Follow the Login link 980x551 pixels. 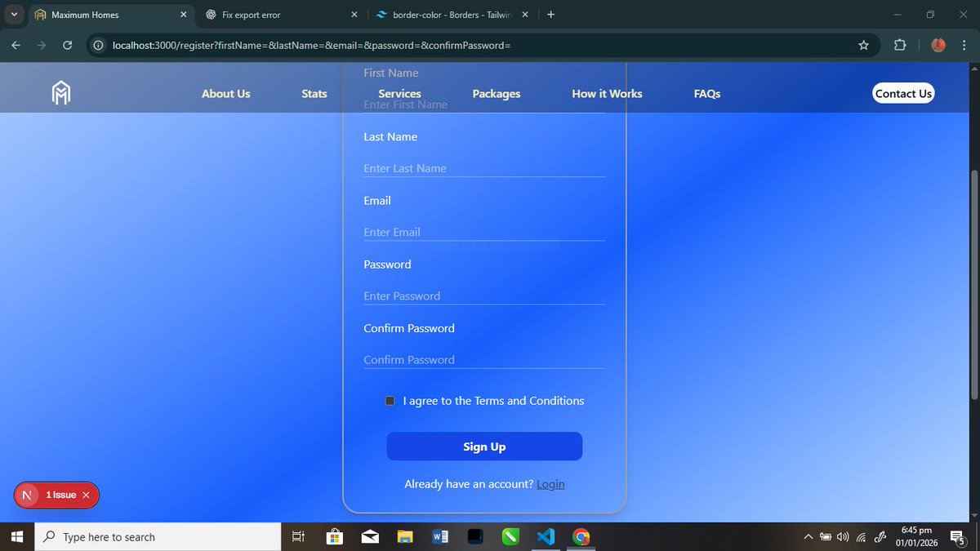point(550,484)
